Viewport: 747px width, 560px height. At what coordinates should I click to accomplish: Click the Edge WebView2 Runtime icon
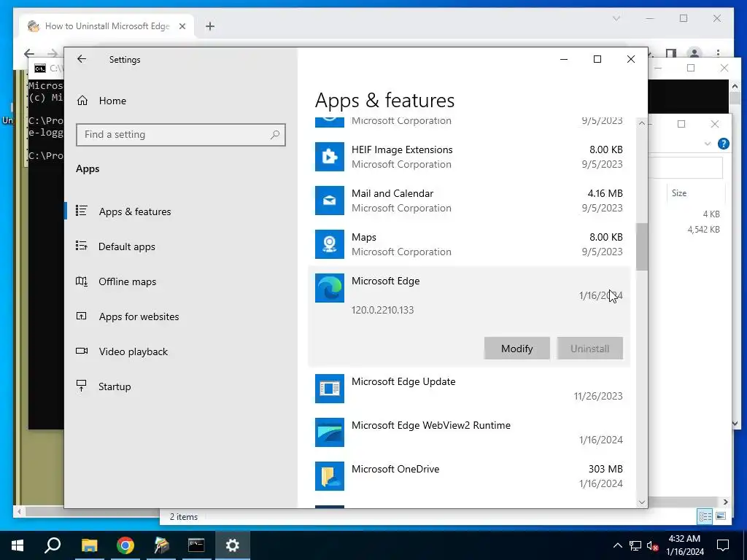(x=329, y=432)
